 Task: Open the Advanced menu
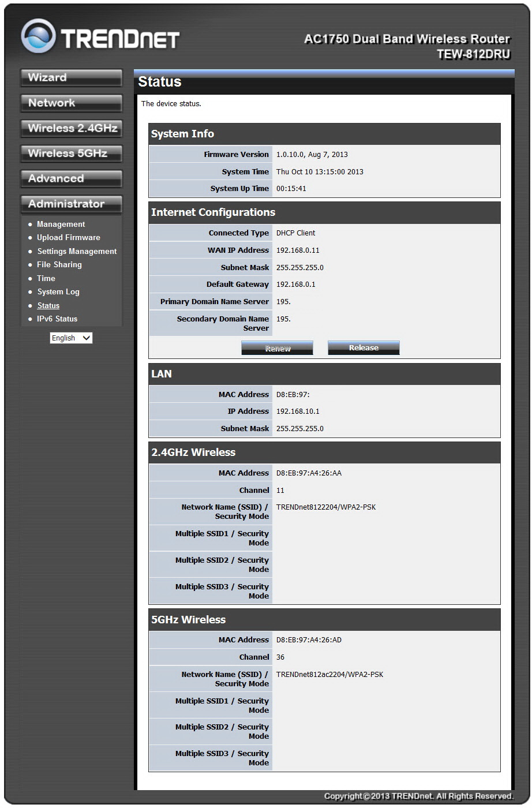click(71, 179)
